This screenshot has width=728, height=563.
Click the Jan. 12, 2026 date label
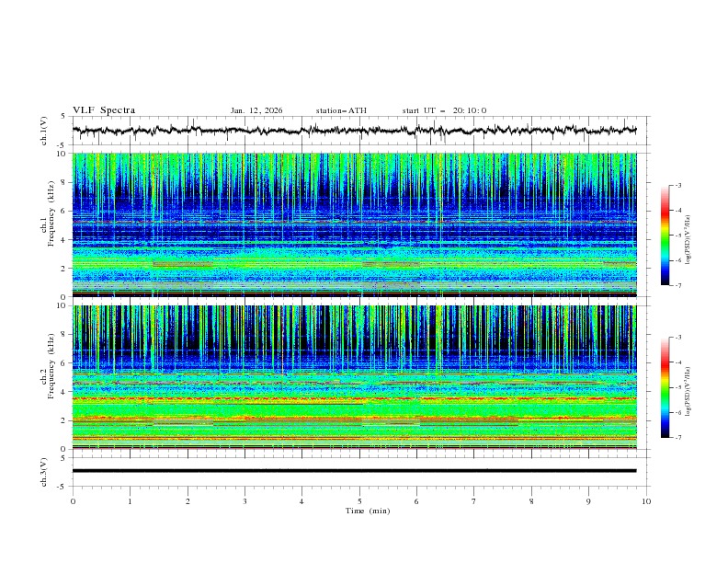click(x=256, y=110)
